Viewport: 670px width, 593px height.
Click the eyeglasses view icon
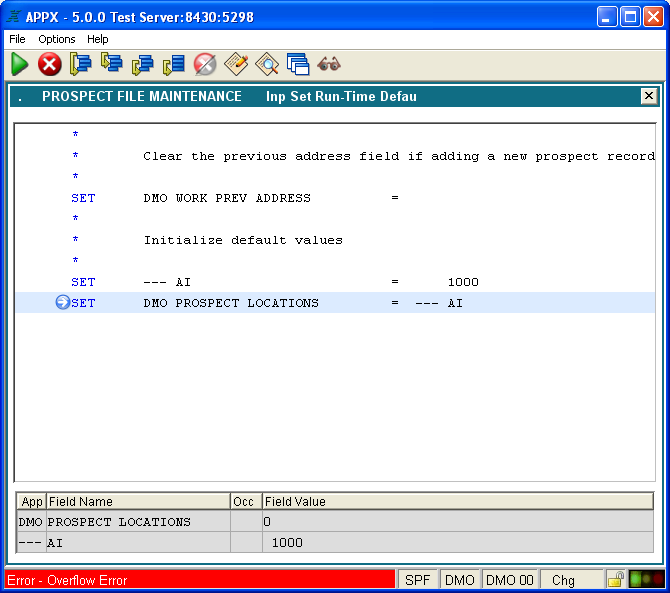tap(329, 64)
